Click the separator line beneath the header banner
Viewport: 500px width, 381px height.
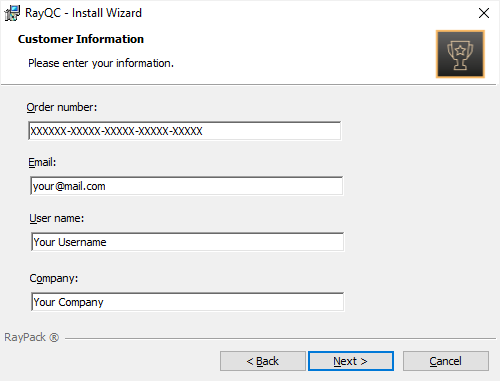pos(248,85)
